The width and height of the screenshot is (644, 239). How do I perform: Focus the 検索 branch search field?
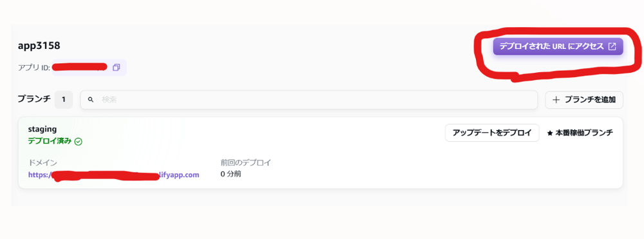[x=309, y=100]
